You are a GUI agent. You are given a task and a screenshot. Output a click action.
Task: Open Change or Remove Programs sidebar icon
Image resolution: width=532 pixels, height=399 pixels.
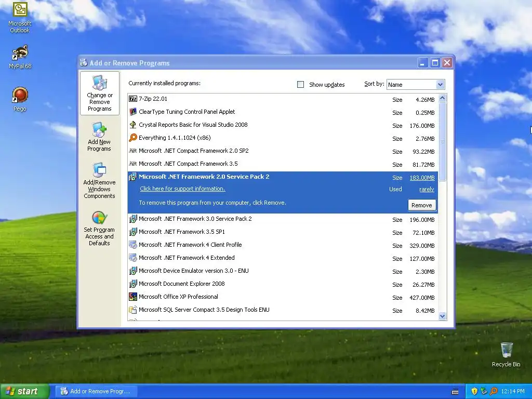[100, 83]
